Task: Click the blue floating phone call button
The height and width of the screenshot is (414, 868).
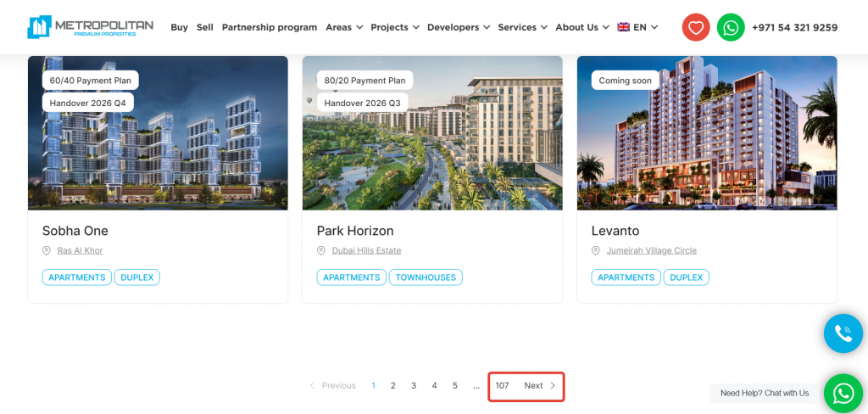Action: point(843,333)
